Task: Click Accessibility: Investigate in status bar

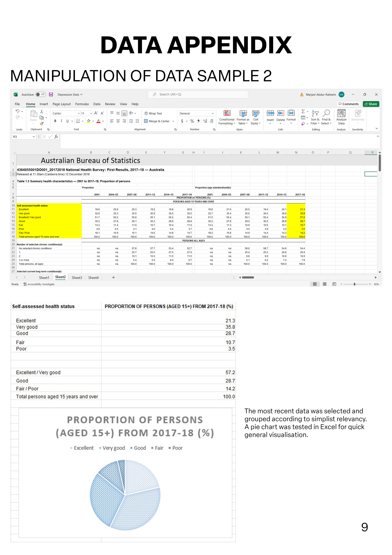Action: (x=39, y=284)
